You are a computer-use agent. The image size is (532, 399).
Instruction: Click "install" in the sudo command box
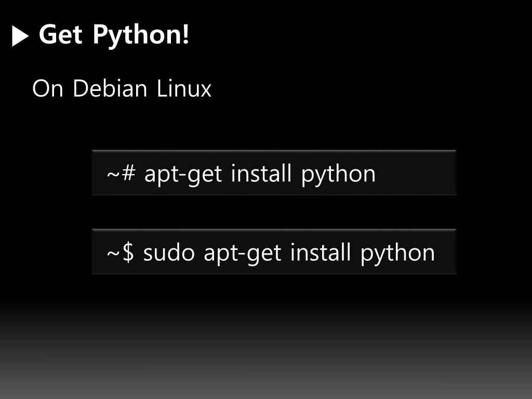pyautogui.click(x=320, y=252)
